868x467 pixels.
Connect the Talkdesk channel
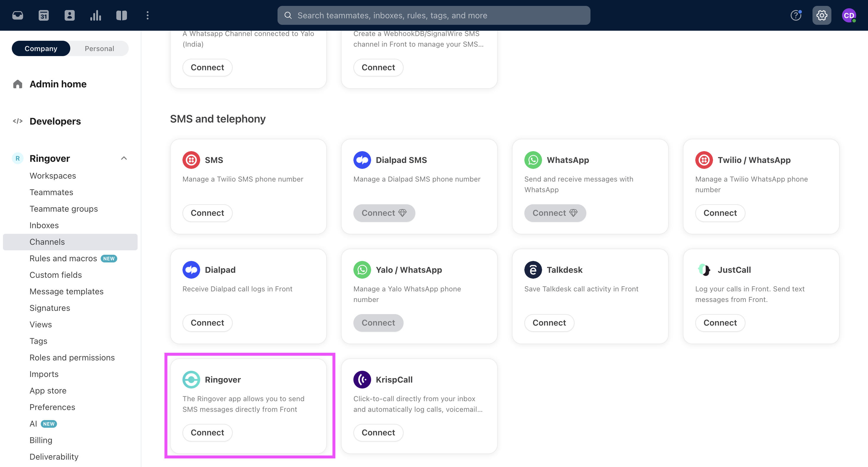[549, 323]
